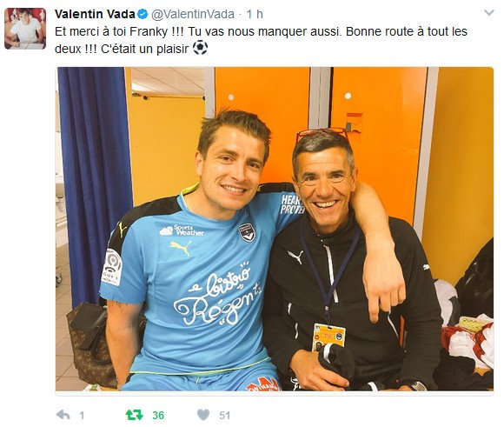Image resolution: width=504 pixels, height=427 pixels.
Task: Click the Bordeaux crest on the blue jersey
Action: coord(247,232)
